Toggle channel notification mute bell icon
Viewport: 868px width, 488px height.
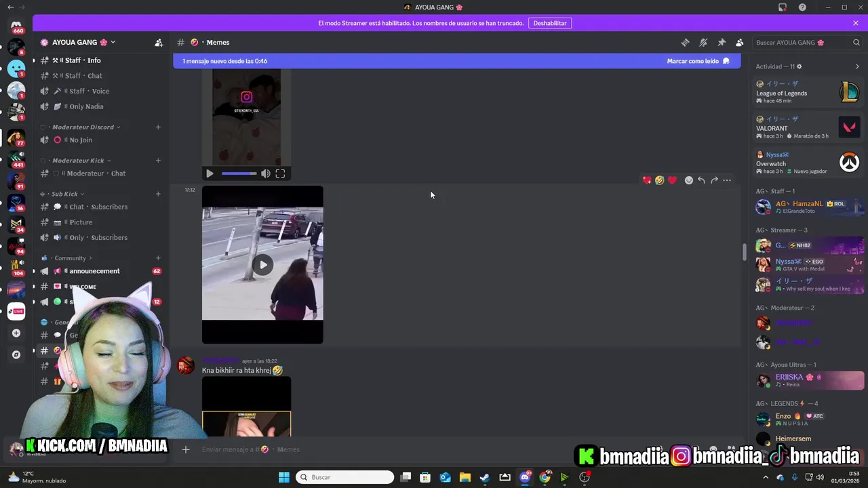(703, 42)
